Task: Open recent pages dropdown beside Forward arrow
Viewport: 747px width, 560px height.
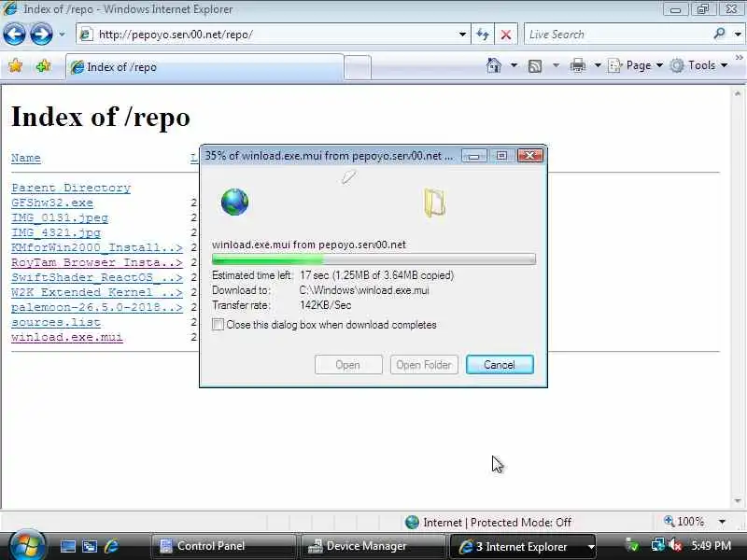Action: click(62, 35)
